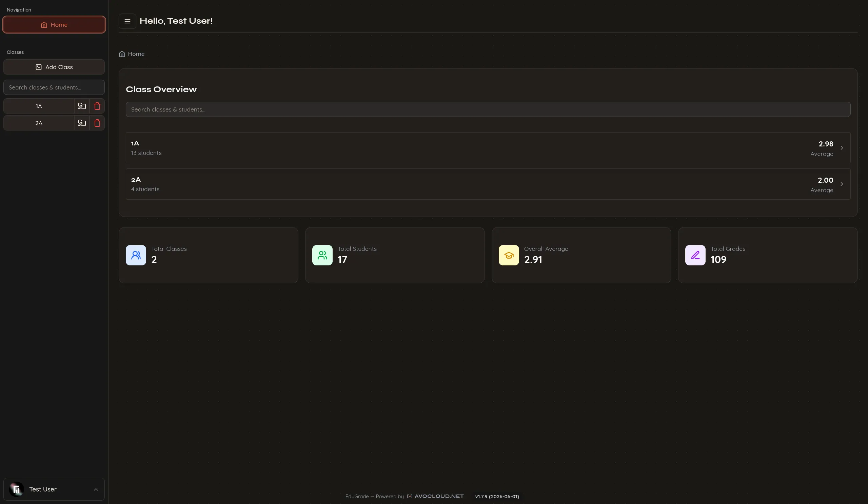Click the Test User avatar image
Image resolution: width=868 pixels, height=504 pixels.
click(x=16, y=489)
